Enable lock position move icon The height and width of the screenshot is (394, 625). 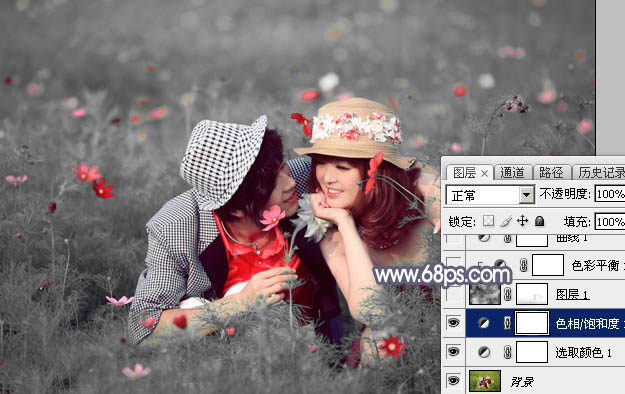click(522, 221)
